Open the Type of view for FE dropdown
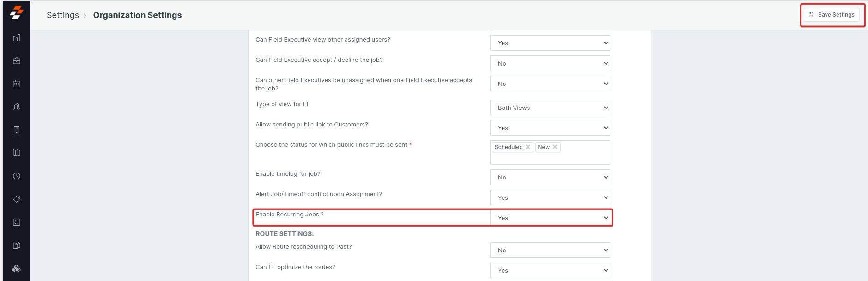Screen dimensions: 868x281 pyautogui.click(x=550, y=108)
